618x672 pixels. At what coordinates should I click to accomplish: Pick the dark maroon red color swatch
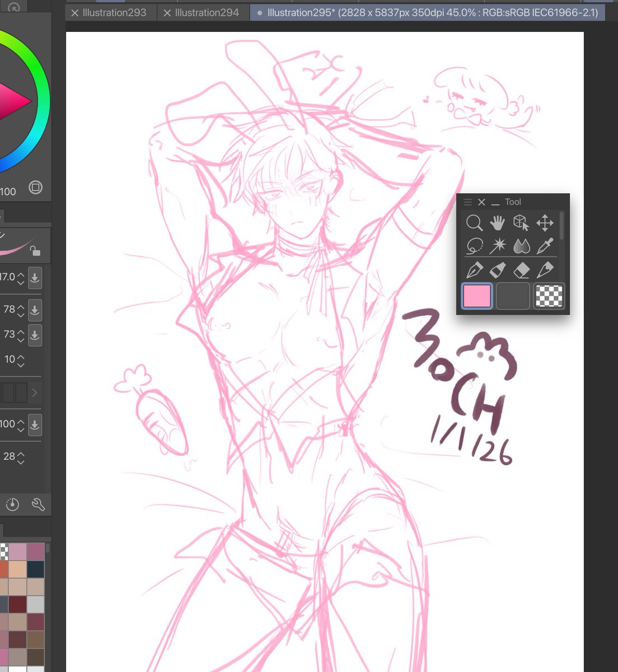click(x=17, y=604)
